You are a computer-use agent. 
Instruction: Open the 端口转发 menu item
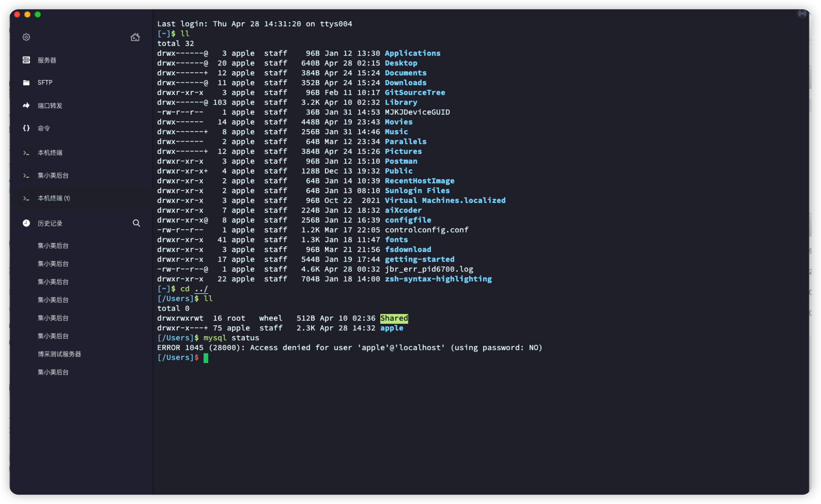[x=50, y=105]
